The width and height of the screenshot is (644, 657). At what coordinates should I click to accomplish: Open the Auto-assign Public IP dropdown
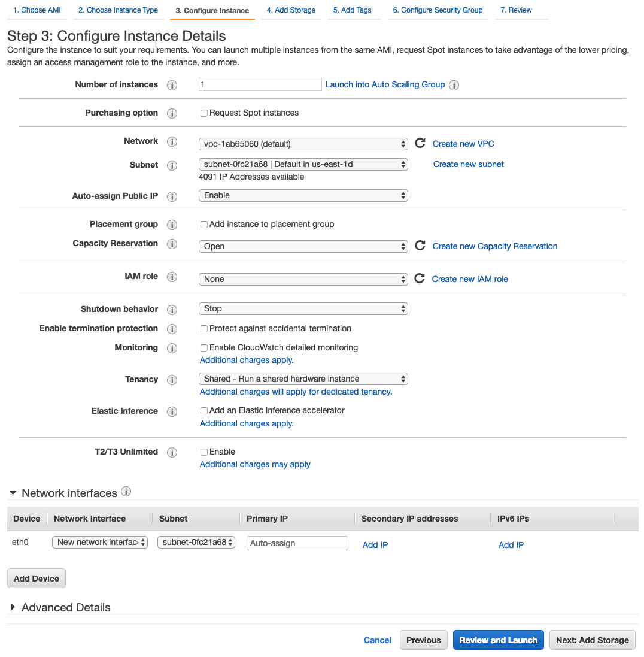pyautogui.click(x=303, y=195)
